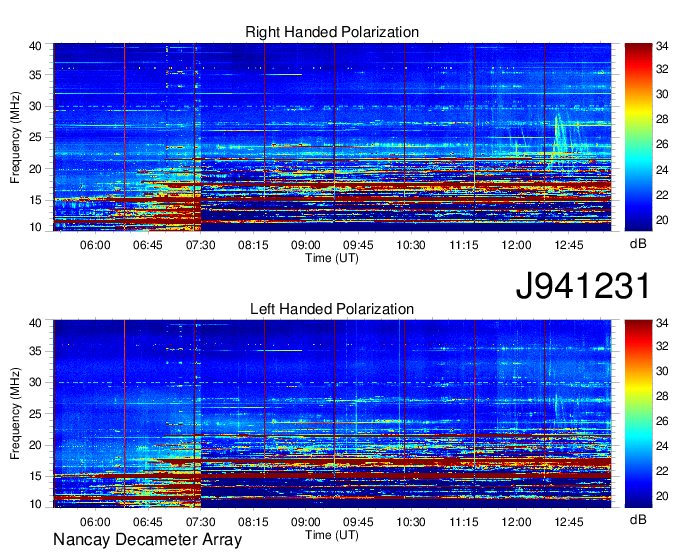The height and width of the screenshot is (552, 680).
Task: Click the '07:30' tick of Left Handed plot
Action: [x=200, y=522]
